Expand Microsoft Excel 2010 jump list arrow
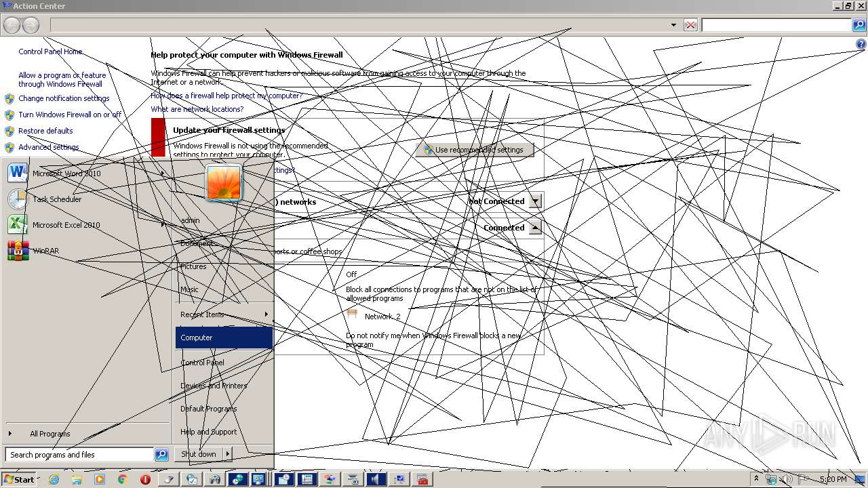This screenshot has width=868, height=488. 162,225
